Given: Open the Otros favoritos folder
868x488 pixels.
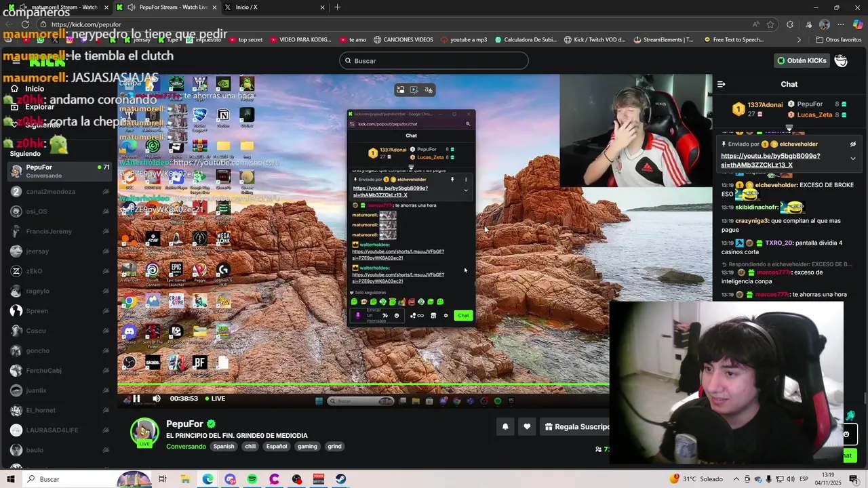Looking at the screenshot, I should tap(838, 40).
